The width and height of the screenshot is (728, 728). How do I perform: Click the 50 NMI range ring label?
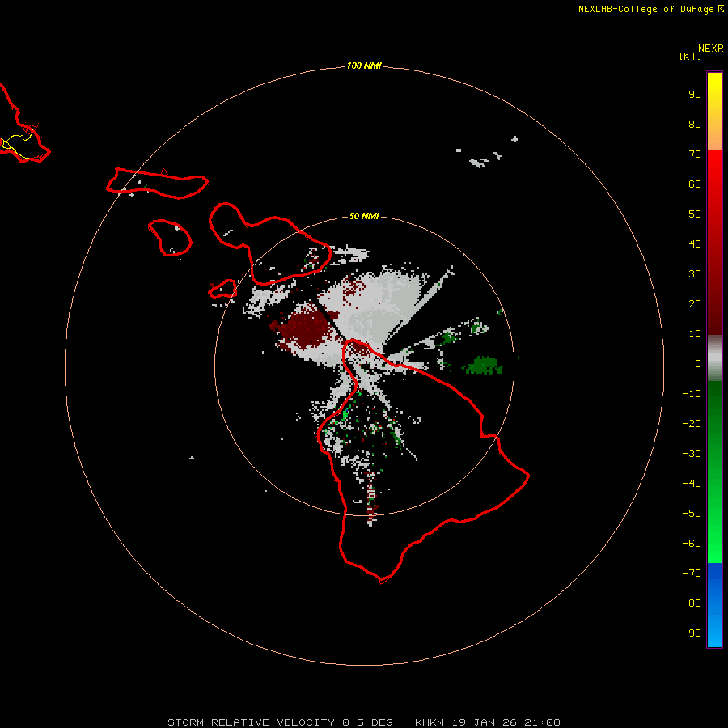click(x=364, y=216)
